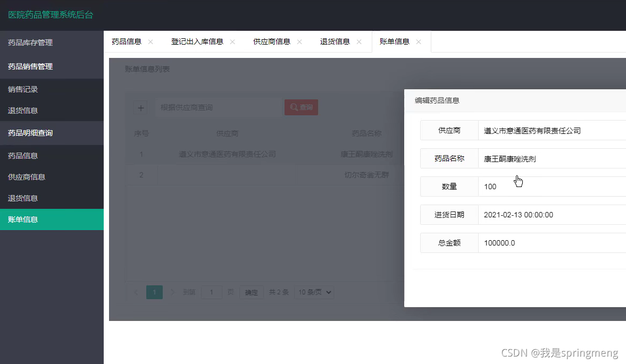Close the 账单信息 tab

point(419,42)
